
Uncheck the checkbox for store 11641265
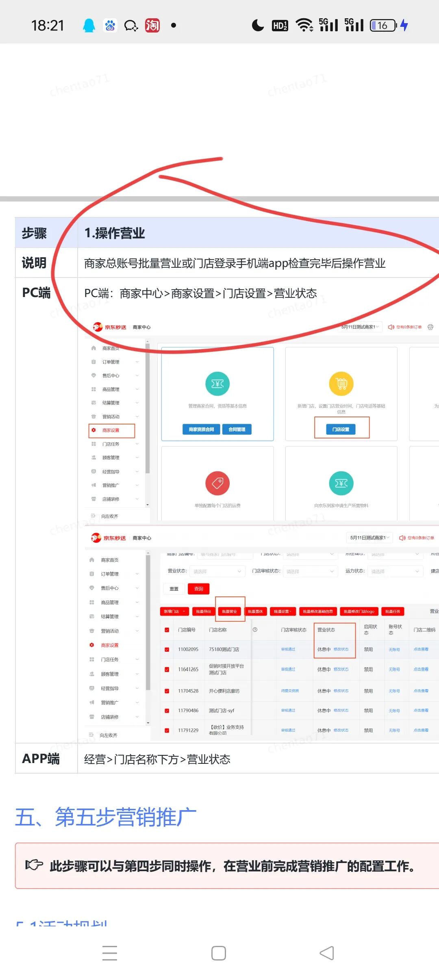pos(167,669)
